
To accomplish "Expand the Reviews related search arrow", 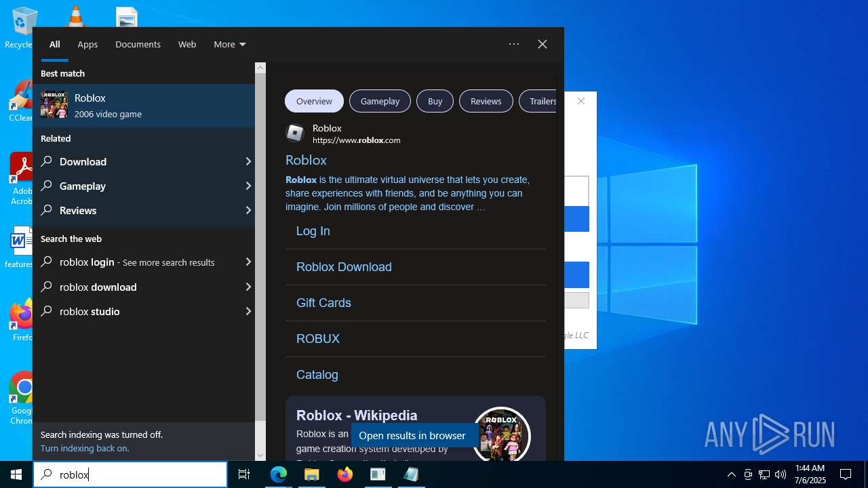I will 248,210.
